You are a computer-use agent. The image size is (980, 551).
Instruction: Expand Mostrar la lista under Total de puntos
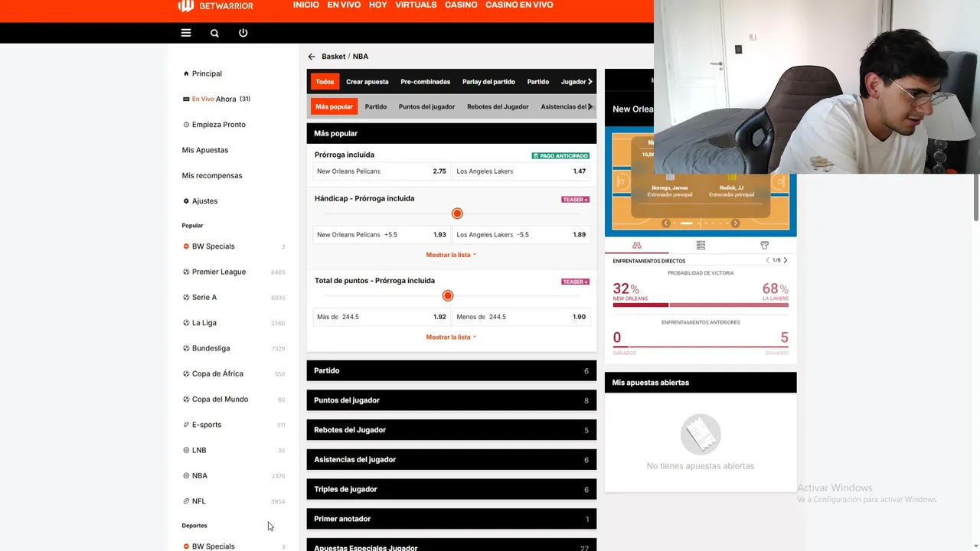[x=451, y=337]
